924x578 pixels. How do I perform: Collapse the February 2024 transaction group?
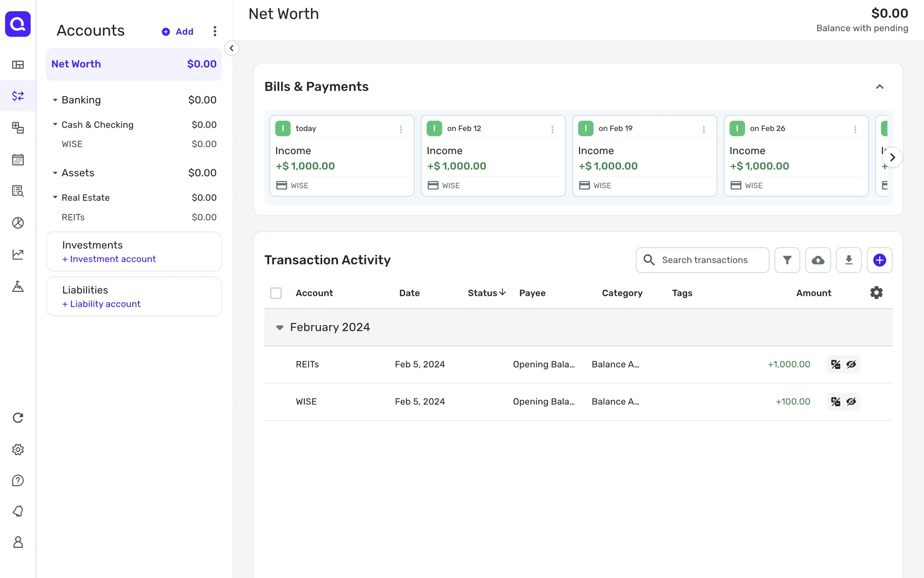(x=280, y=328)
